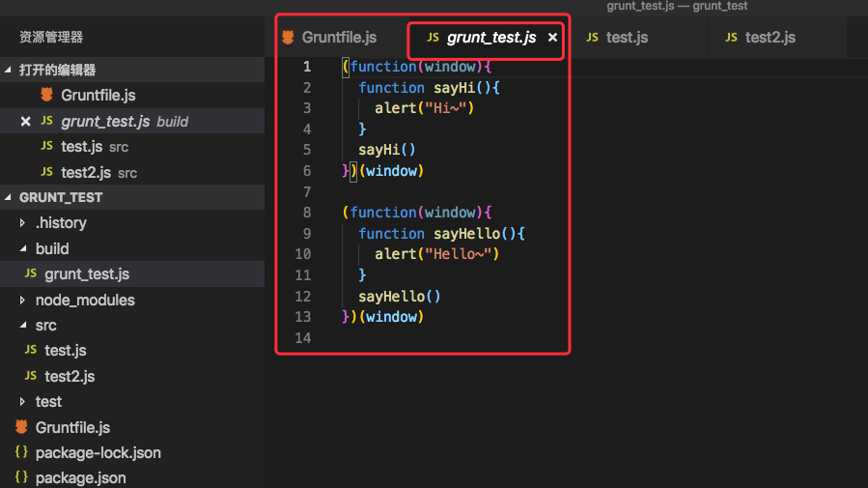Click Grunt icon beside Gruntfile.js in open editors
The image size is (868, 488).
tap(47, 95)
